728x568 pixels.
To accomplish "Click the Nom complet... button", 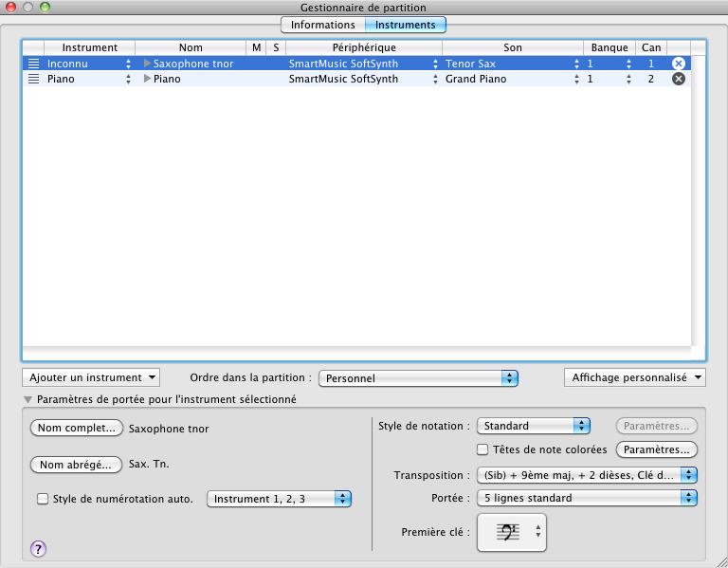I will click(78, 429).
